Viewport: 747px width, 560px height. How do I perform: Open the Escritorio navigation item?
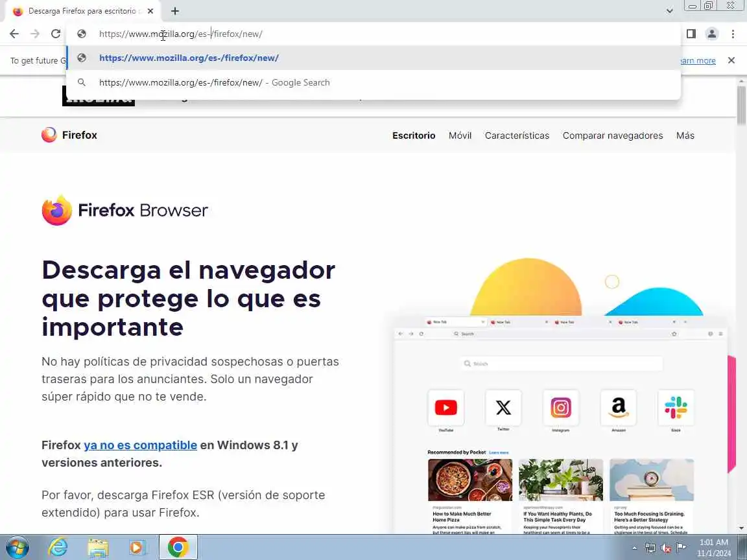(x=414, y=135)
